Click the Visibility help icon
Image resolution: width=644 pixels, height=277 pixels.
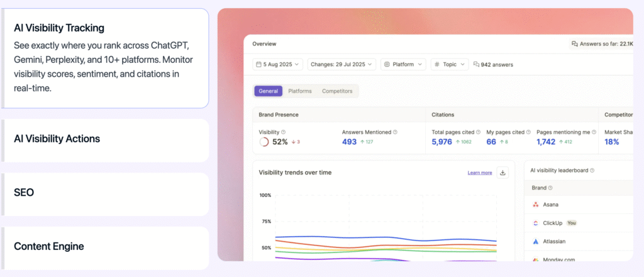click(284, 132)
